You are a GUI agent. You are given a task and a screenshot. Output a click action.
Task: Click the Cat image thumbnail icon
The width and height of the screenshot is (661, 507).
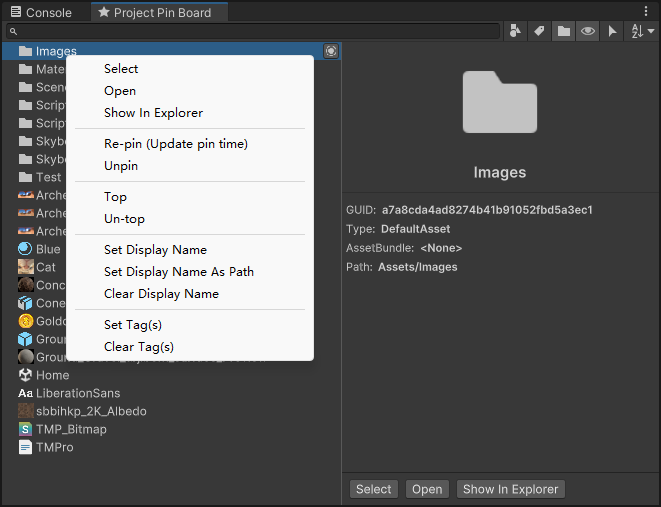pos(25,267)
